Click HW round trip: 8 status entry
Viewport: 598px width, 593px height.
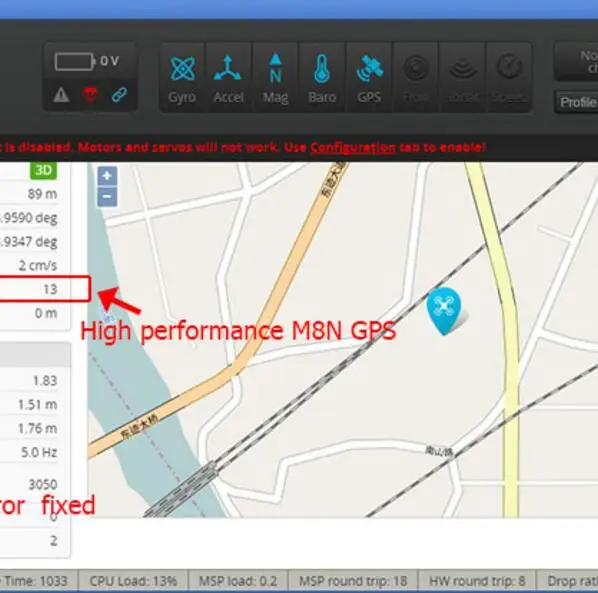click(477, 581)
